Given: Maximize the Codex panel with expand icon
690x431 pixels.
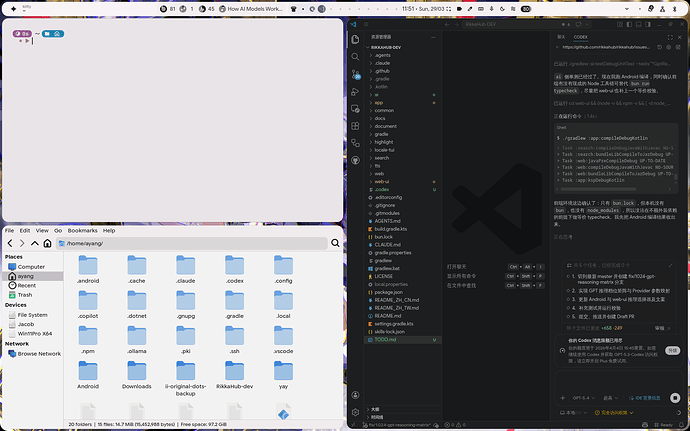Looking at the screenshot, I should (x=670, y=37).
